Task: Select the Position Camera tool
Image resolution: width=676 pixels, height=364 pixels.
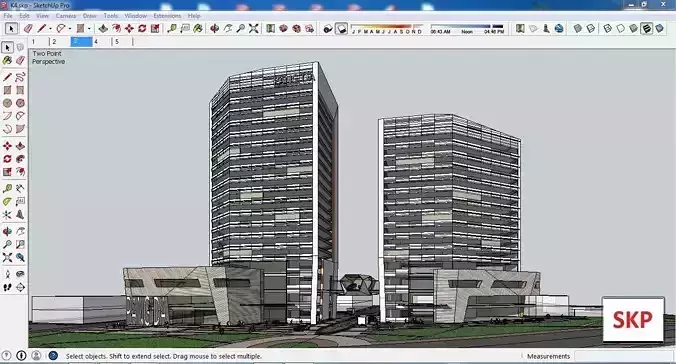Action: (x=7, y=274)
